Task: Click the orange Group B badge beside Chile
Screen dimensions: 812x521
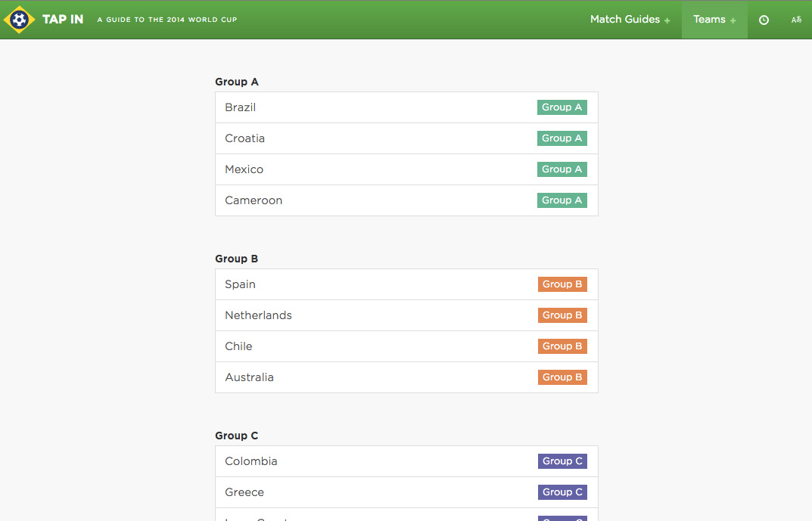Action: tap(562, 346)
